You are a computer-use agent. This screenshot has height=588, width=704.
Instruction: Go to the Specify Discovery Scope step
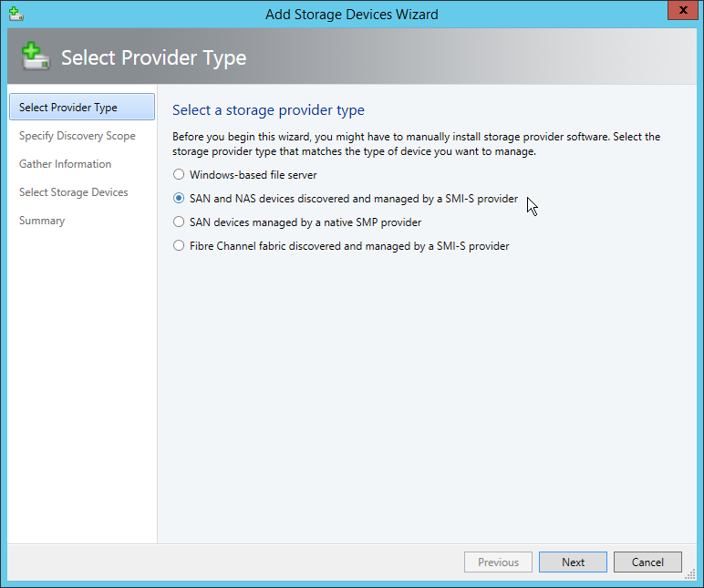click(x=78, y=136)
